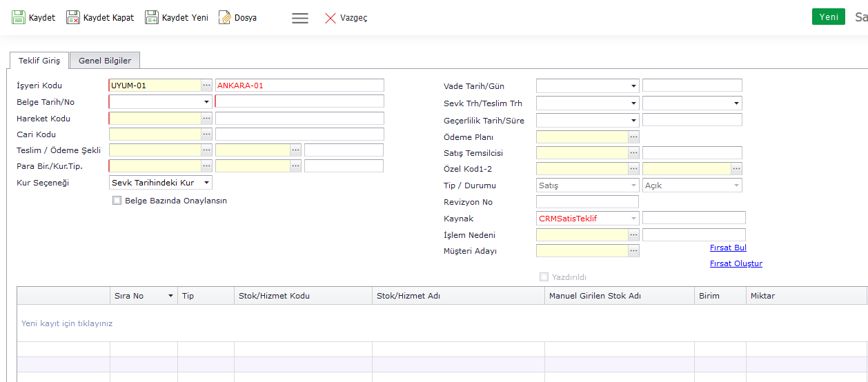
Task: Select the Teklif Giriş tab
Action: pos(39,61)
